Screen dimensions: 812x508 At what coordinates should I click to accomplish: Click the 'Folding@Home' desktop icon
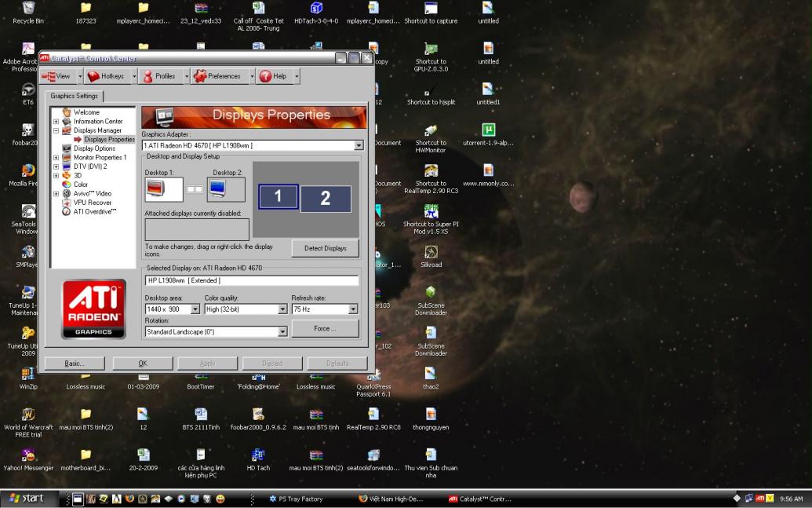[x=258, y=381]
